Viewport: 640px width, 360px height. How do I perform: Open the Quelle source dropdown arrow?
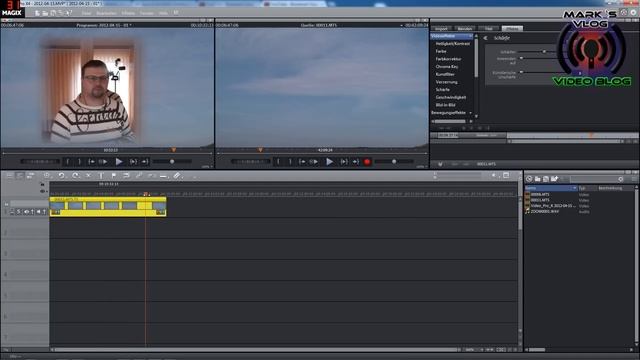point(402,25)
